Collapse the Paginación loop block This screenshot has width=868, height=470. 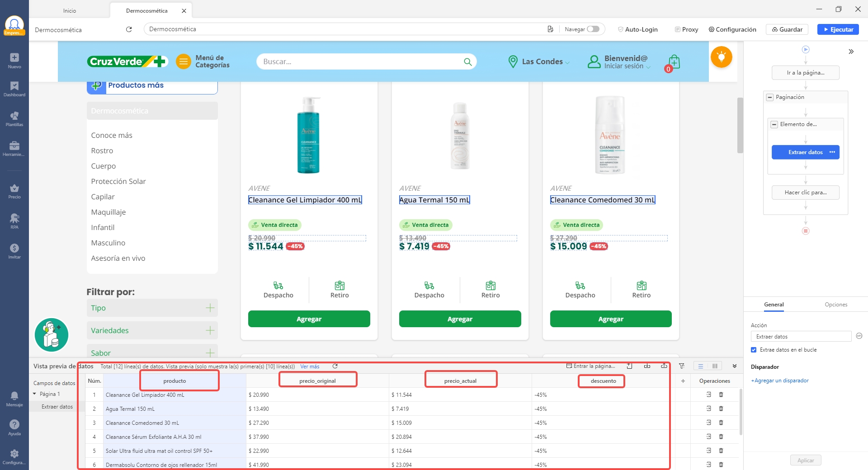tap(770, 97)
